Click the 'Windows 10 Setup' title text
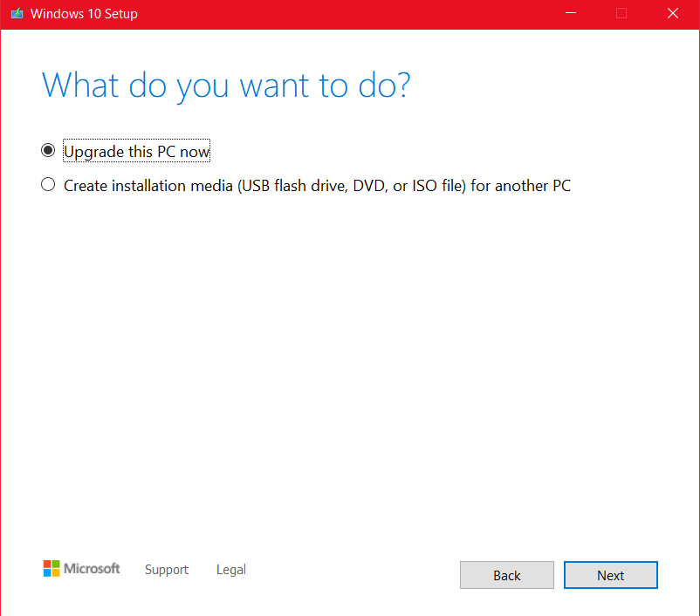Viewport: 700px width, 616px height. pos(84,14)
